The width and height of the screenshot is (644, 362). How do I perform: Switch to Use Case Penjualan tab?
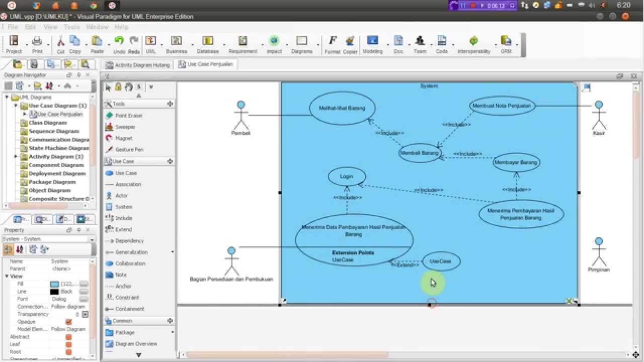pyautogui.click(x=206, y=64)
